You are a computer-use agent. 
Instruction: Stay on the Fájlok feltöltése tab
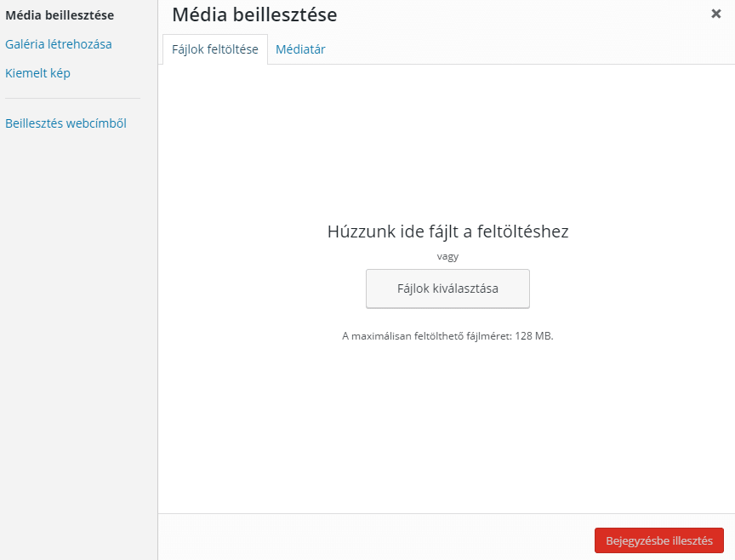(x=214, y=49)
